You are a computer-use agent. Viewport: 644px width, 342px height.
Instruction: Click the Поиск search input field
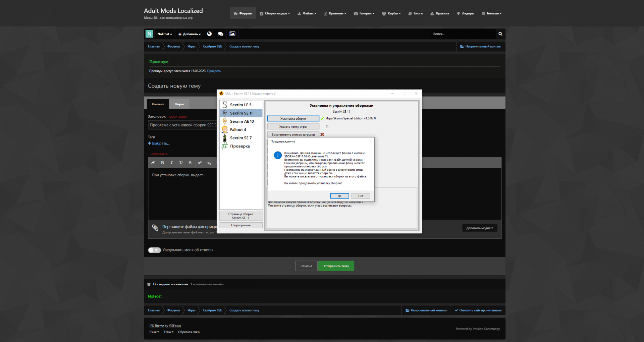pos(463,34)
